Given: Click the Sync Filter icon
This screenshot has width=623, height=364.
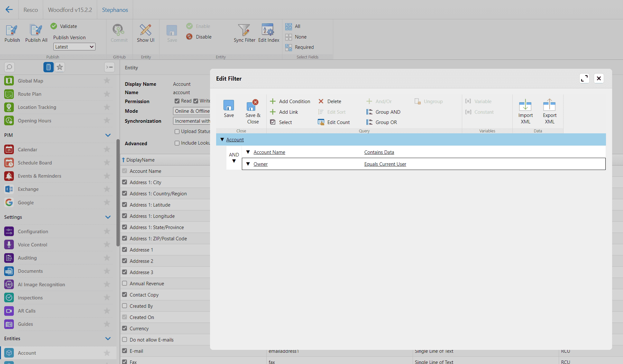Looking at the screenshot, I should point(244,37).
